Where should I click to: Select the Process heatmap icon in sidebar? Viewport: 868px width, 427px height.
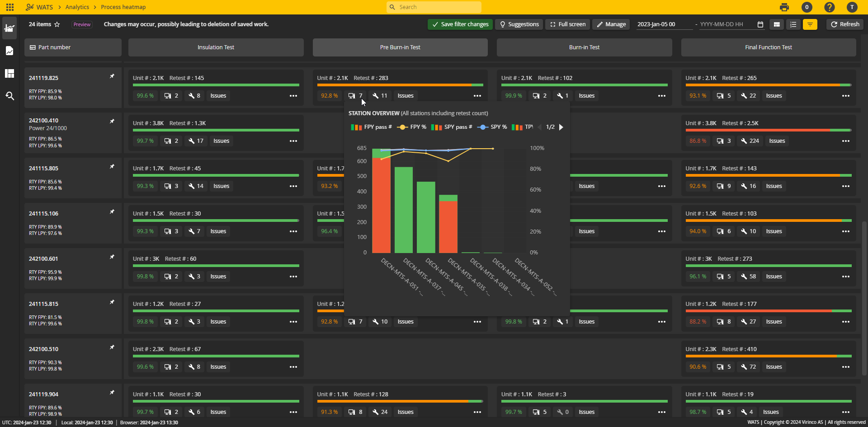(9, 28)
